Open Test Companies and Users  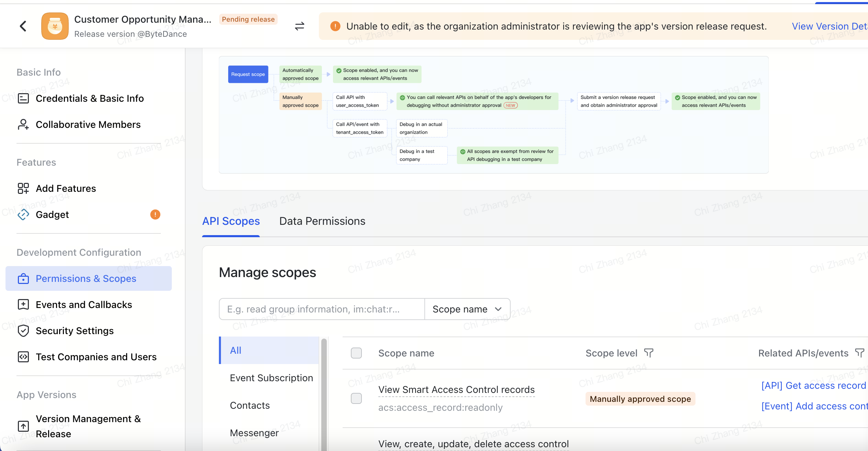96,357
